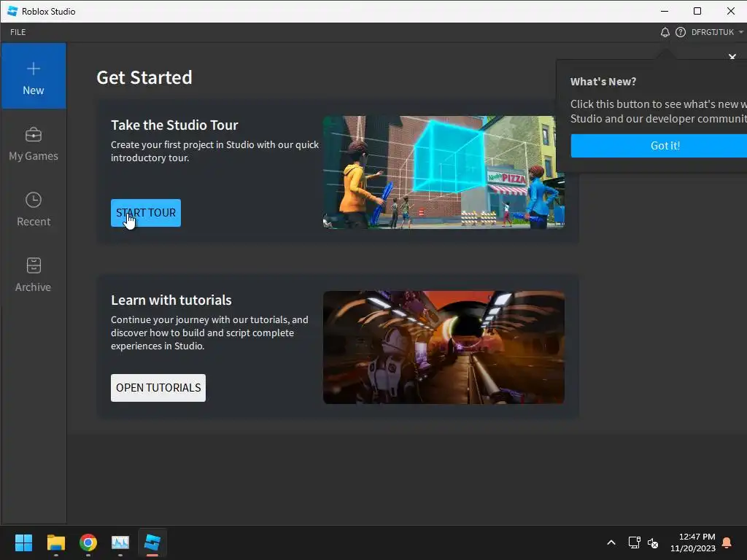Click the 'Get Started' heading
Screen dimensions: 747x560
144,77
